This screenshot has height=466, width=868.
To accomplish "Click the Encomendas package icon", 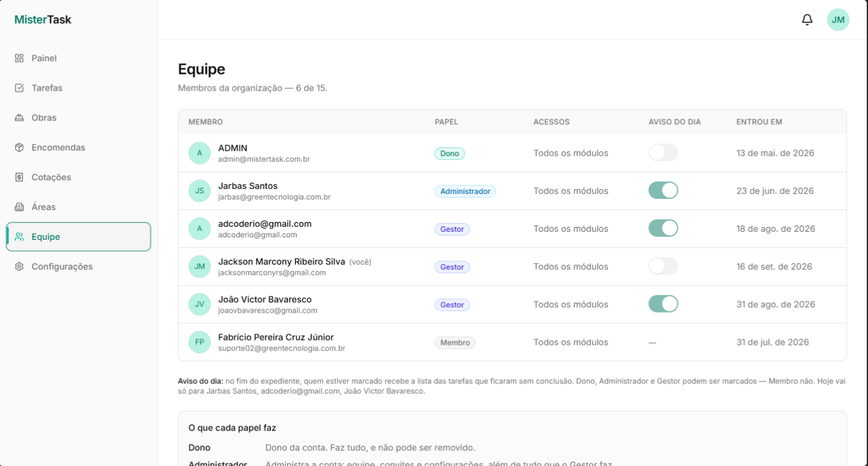I will [x=19, y=148].
